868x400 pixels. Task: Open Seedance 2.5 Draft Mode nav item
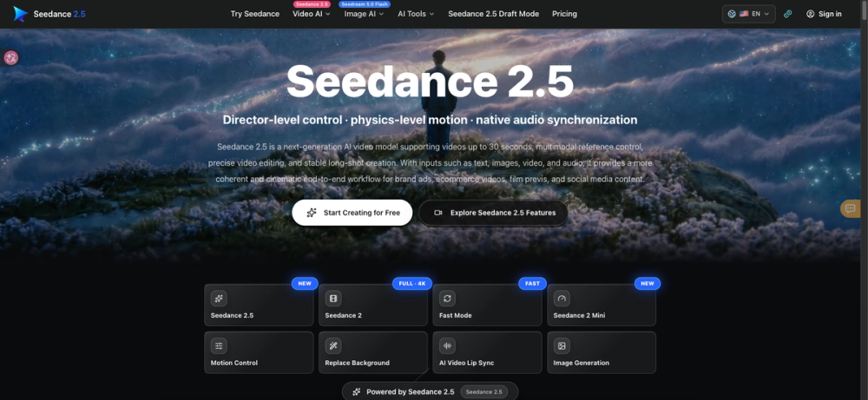click(x=493, y=14)
